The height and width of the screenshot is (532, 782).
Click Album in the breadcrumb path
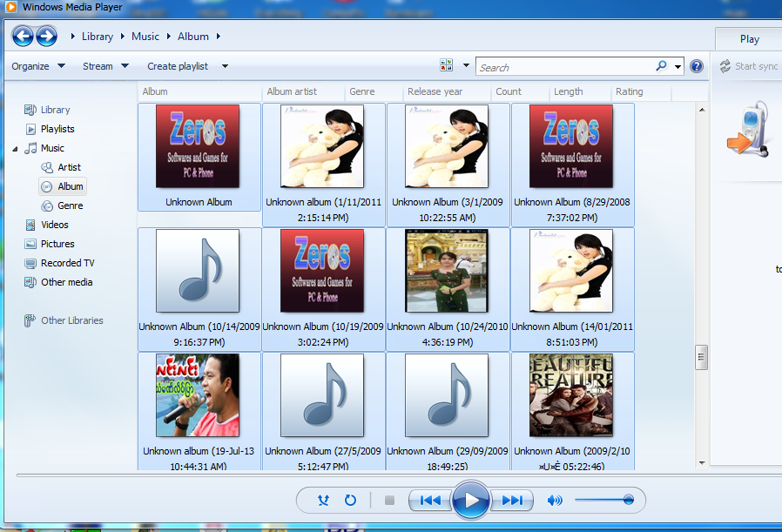coord(193,37)
